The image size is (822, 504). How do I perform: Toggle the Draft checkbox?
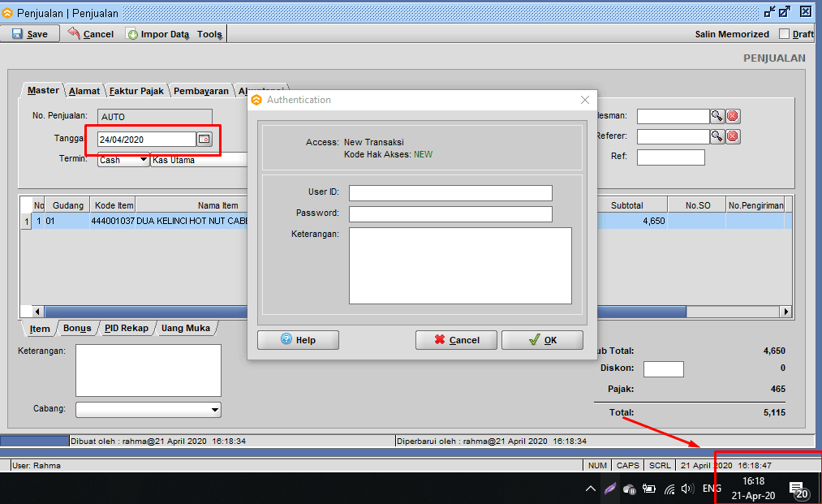784,34
